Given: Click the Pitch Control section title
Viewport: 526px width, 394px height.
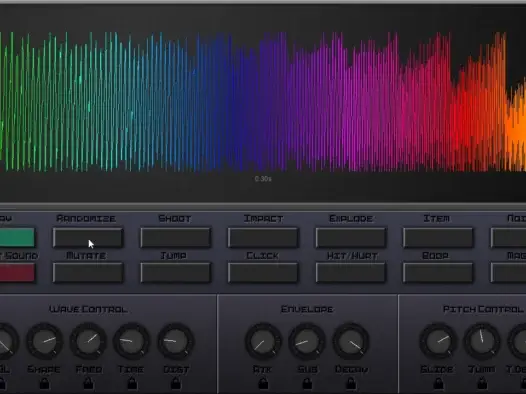Looking at the screenshot, I should click(483, 309).
